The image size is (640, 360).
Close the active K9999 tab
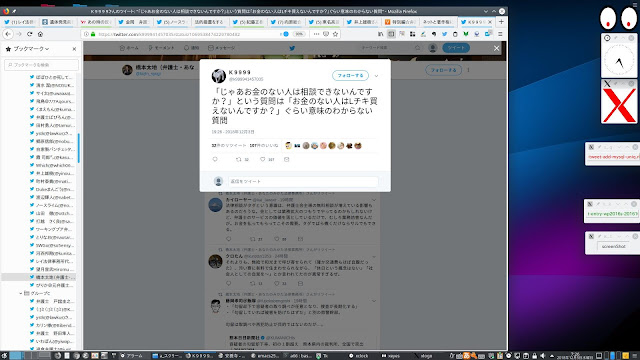click(x=490, y=22)
